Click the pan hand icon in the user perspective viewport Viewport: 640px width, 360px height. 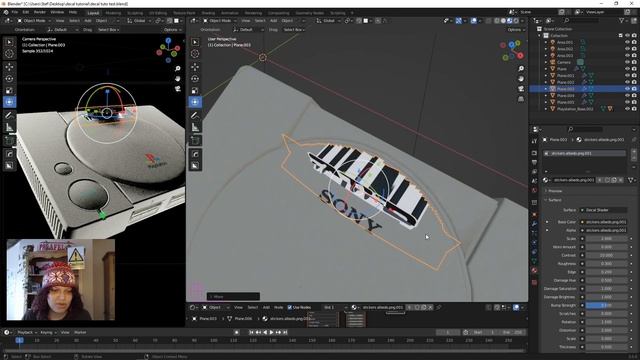521,78
